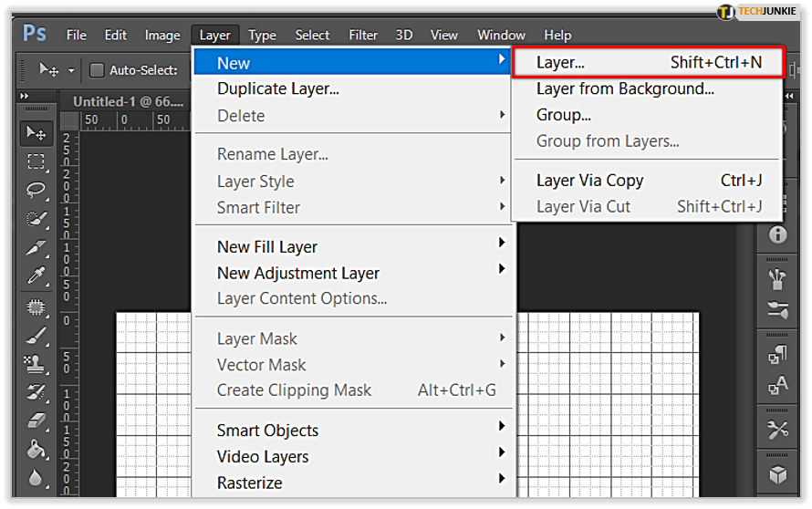
Task: Activate the Clone Stamp tool
Action: coord(36,364)
